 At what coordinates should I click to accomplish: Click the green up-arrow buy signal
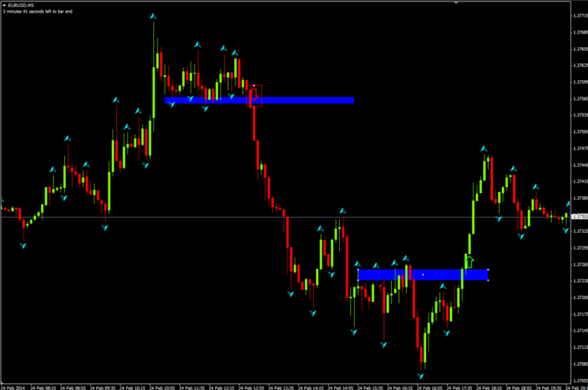tap(468, 261)
